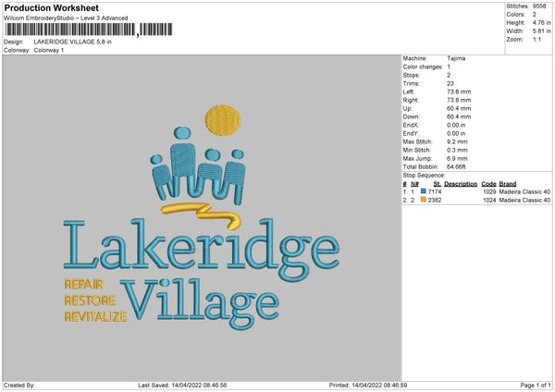Click the 'Brand' column header
Image resolution: width=555 pixels, height=392 pixels.
[508, 184]
